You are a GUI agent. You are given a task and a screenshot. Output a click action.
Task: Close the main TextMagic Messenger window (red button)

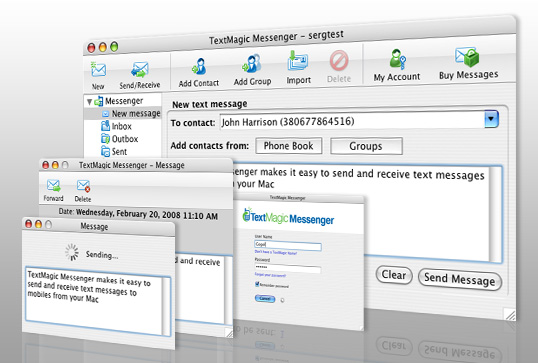pyautogui.click(x=91, y=48)
